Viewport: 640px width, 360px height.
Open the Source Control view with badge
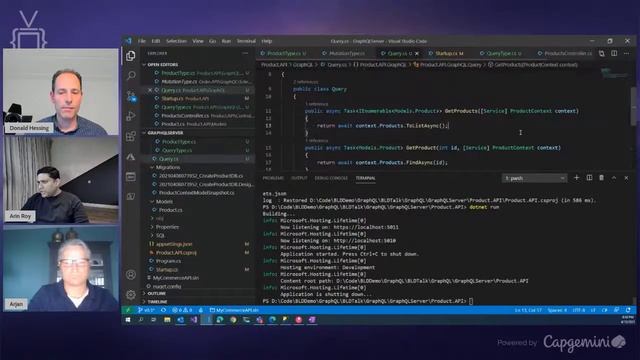pyautogui.click(x=131, y=96)
